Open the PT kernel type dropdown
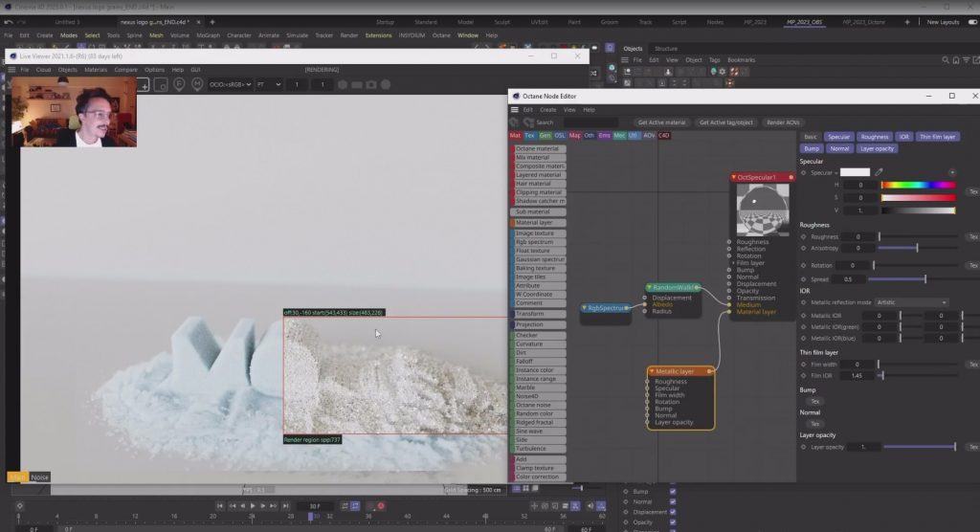980x532 pixels. pos(269,84)
